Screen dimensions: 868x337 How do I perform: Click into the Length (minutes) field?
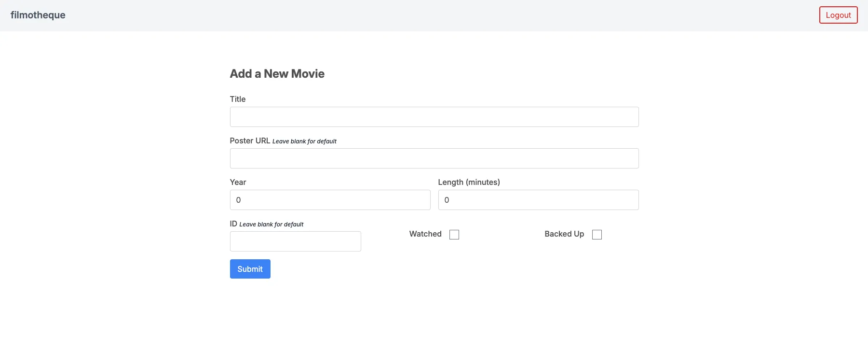(x=538, y=200)
